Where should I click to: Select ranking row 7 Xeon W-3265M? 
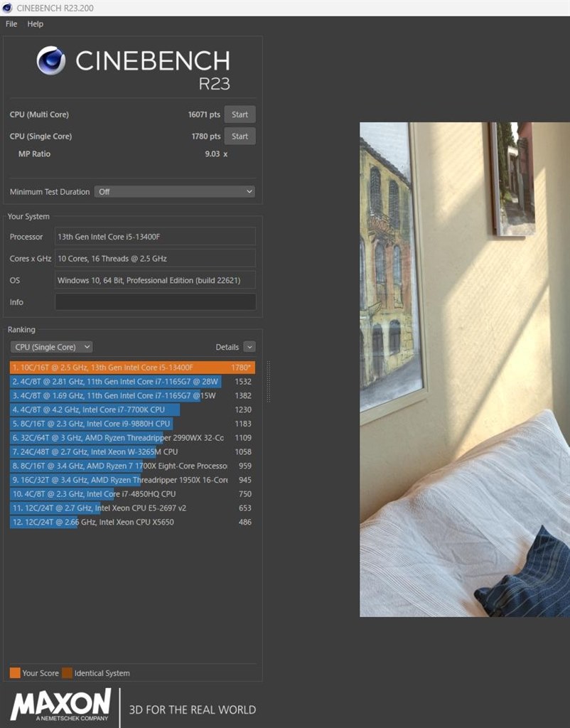click(x=132, y=451)
